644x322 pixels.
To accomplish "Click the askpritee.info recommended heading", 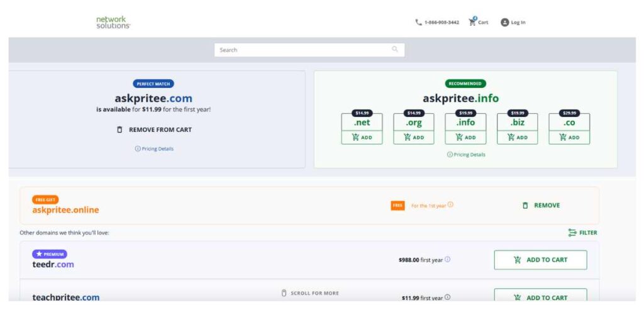I will pos(461,99).
